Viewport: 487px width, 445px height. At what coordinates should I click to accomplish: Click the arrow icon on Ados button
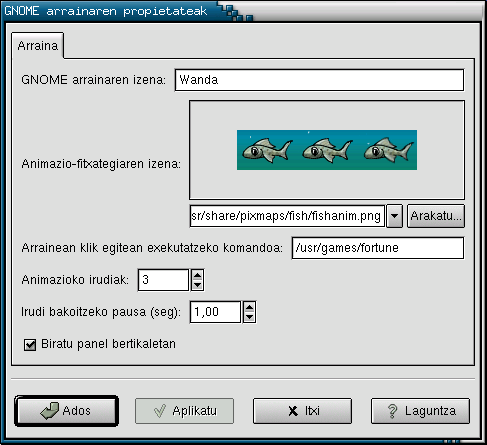(49, 411)
